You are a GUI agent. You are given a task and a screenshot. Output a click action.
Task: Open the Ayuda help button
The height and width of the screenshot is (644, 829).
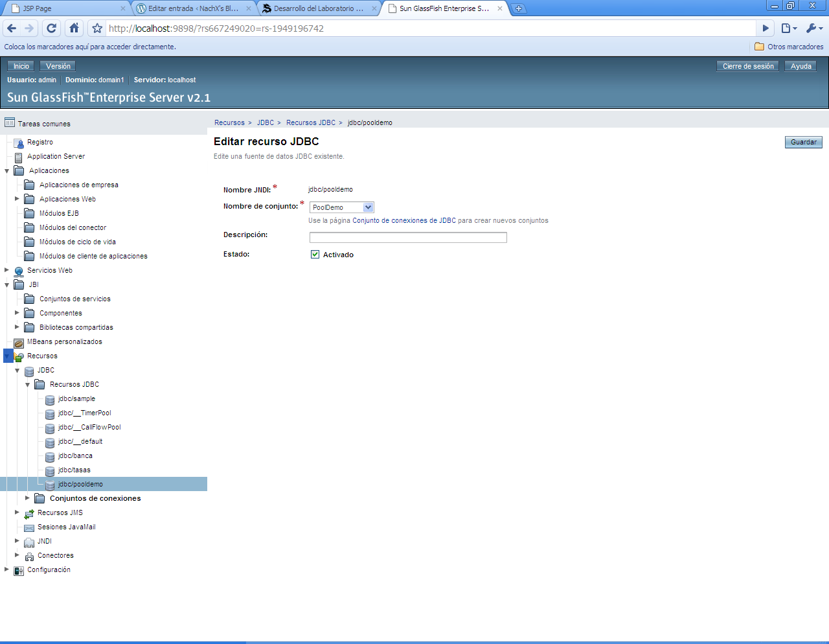(801, 66)
